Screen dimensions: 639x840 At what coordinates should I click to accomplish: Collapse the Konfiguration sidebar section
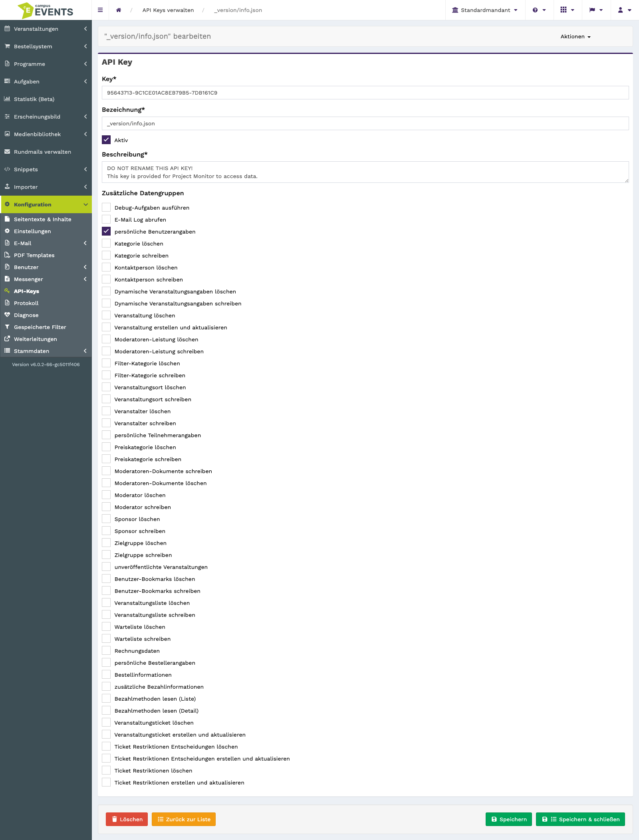click(46, 204)
